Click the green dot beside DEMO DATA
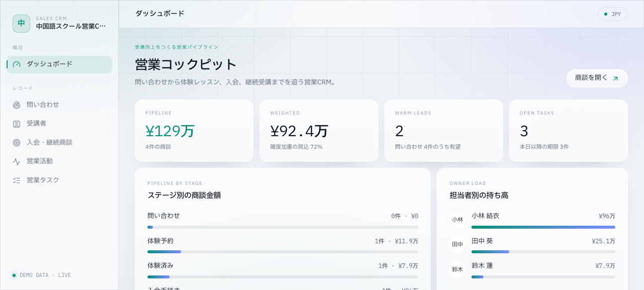 click(14, 275)
